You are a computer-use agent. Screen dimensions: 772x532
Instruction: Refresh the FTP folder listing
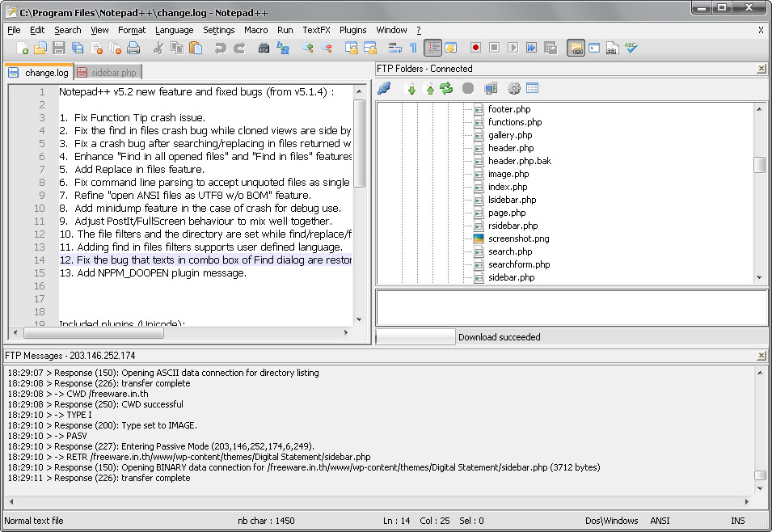(446, 89)
